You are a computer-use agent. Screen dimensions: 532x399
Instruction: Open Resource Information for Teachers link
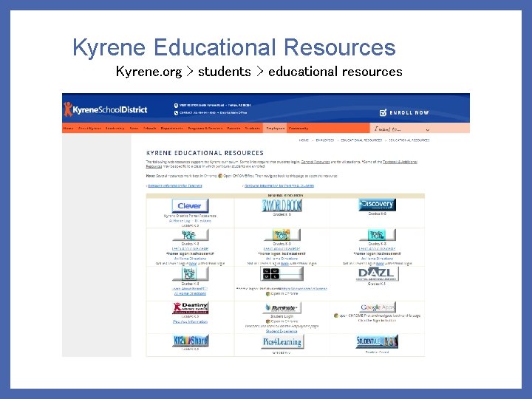(175, 185)
